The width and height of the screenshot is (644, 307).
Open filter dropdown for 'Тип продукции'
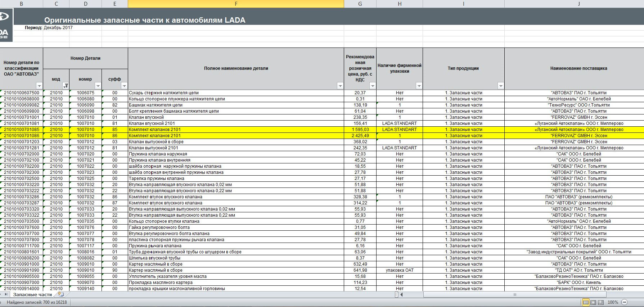(501, 86)
